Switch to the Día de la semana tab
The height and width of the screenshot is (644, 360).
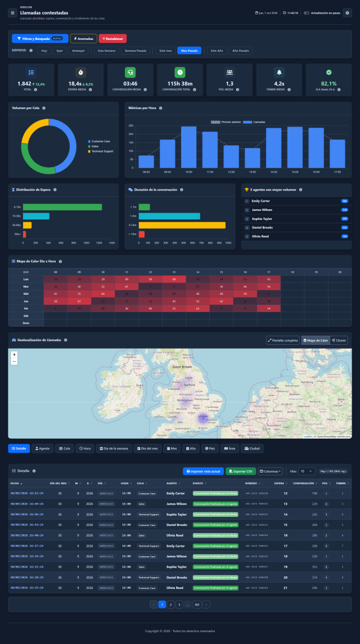tap(114, 448)
